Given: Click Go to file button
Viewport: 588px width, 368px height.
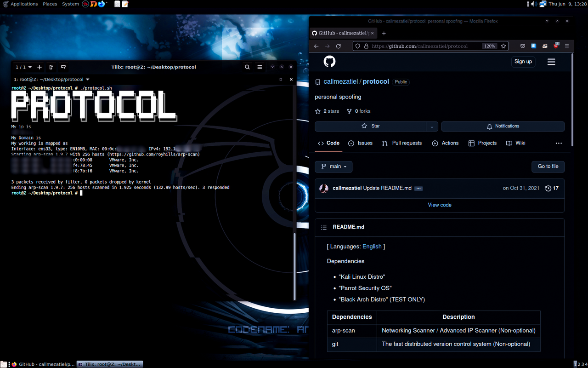Looking at the screenshot, I should pos(548,167).
